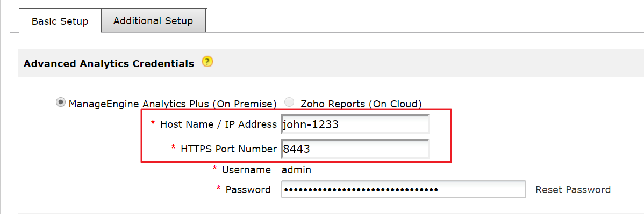Screen dimensions: 644x214
Task: Click the HTTPS Port Number label
Action: pyautogui.click(x=229, y=149)
